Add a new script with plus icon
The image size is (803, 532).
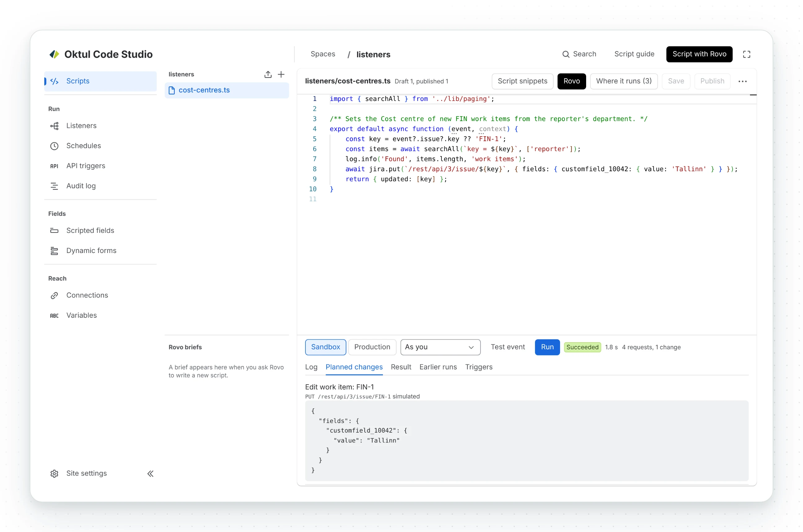281,74
